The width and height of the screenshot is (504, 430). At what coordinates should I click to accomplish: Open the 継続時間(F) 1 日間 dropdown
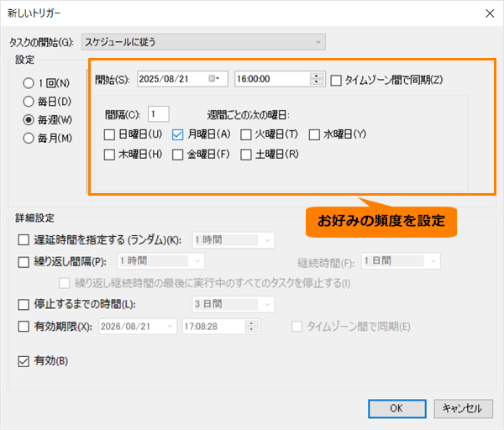point(401,261)
